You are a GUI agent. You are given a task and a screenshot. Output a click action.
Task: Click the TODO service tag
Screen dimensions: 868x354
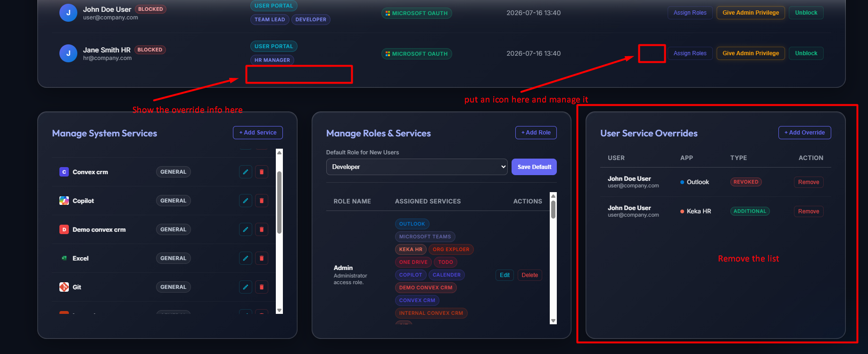[446, 262]
